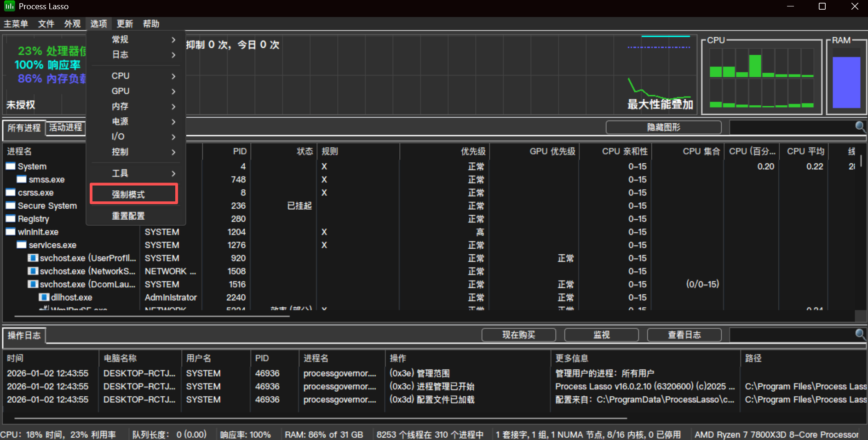Click the RAM usage bar meter
The height and width of the screenshot is (440, 868).
(x=846, y=82)
